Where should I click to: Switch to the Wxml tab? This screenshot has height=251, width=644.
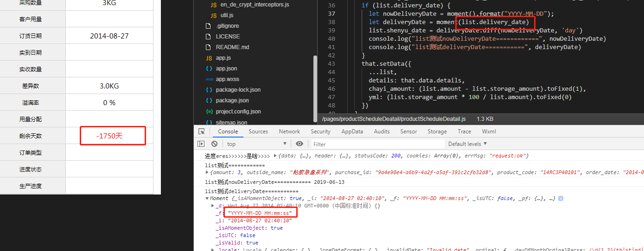(489, 132)
